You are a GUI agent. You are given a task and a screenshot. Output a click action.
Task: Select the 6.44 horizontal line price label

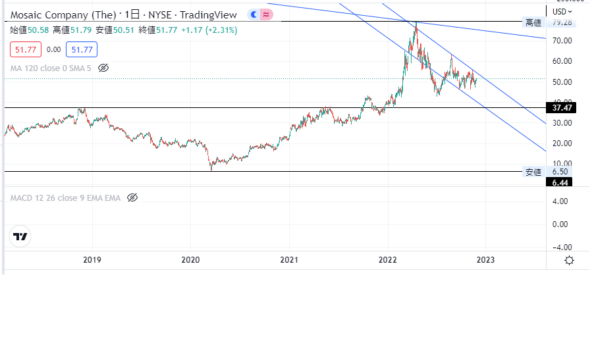[561, 182]
